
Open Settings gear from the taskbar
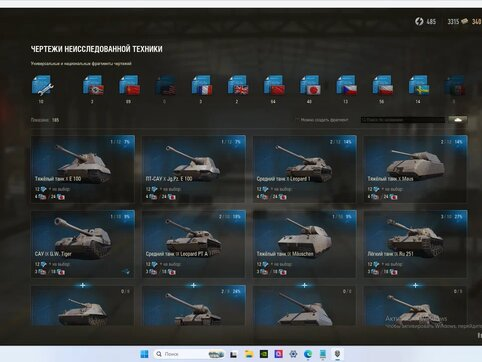point(293,354)
